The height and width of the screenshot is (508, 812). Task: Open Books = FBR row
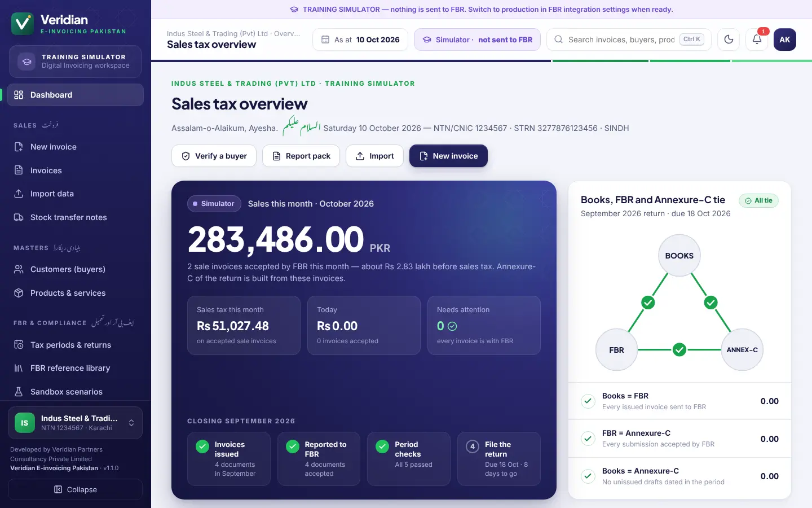click(679, 401)
